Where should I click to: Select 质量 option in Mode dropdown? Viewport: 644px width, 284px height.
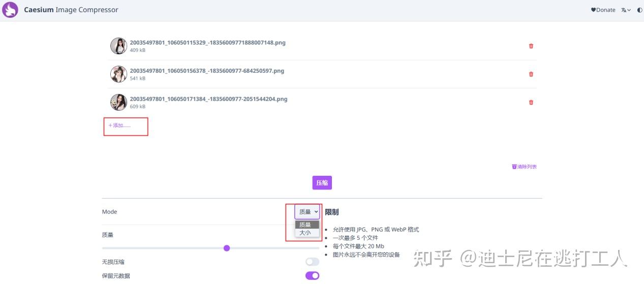coord(307,225)
